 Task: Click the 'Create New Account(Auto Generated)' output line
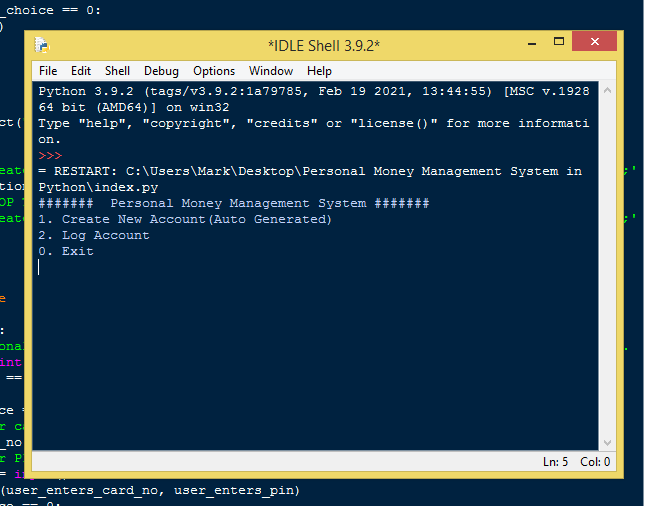pos(196,219)
